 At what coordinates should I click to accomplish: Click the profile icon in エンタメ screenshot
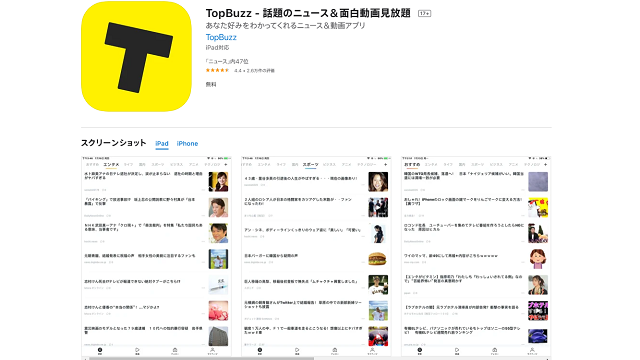click(x=212, y=351)
